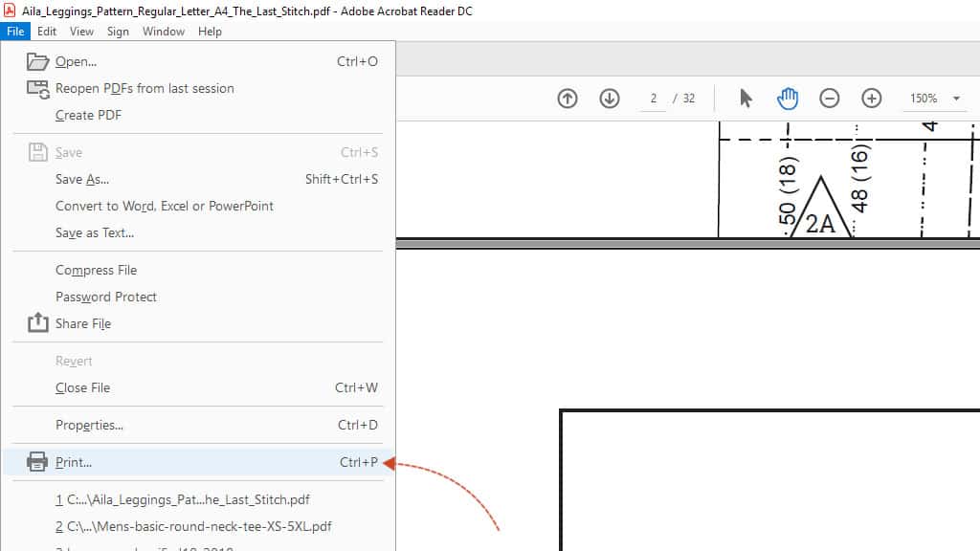Viewport: 980px width, 551px height.
Task: Open document Properties dialog entry
Action: pyautogui.click(x=89, y=425)
